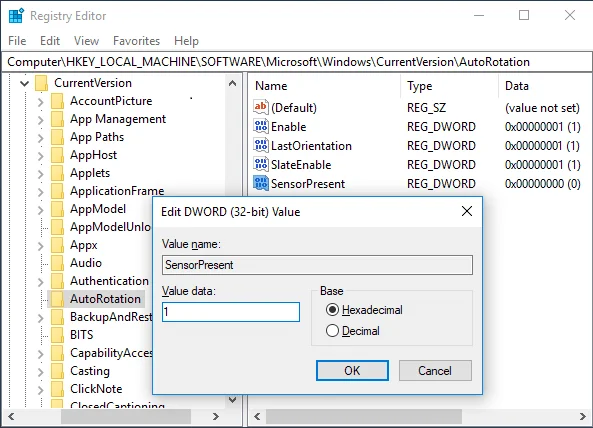Click the BackupAndRestore folder icon
The height and width of the screenshot is (428, 593).
(57, 317)
